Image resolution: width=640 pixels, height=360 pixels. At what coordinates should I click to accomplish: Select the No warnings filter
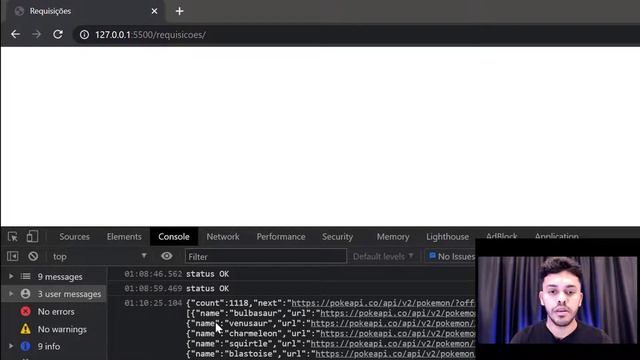pos(62,329)
